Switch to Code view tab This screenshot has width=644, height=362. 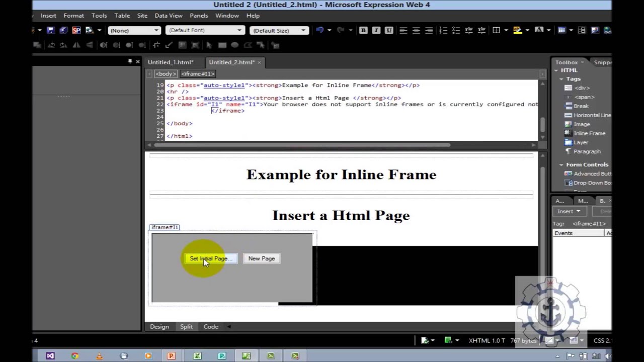click(211, 327)
